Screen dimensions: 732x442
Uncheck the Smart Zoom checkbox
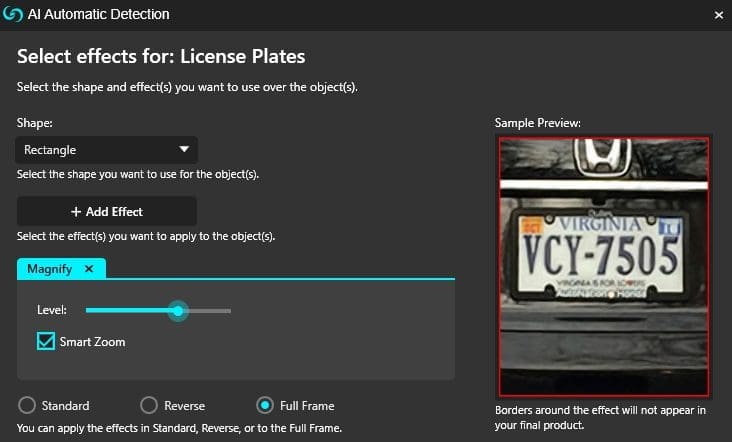coord(46,341)
